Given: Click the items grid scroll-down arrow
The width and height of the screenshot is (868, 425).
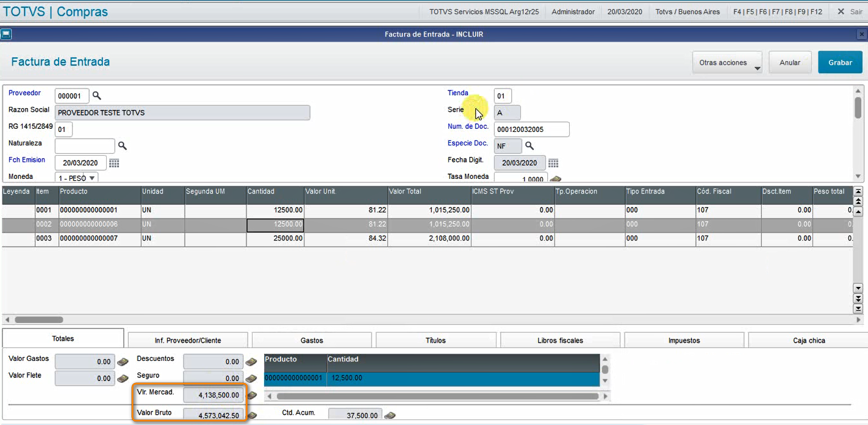Looking at the screenshot, I should click(x=858, y=288).
